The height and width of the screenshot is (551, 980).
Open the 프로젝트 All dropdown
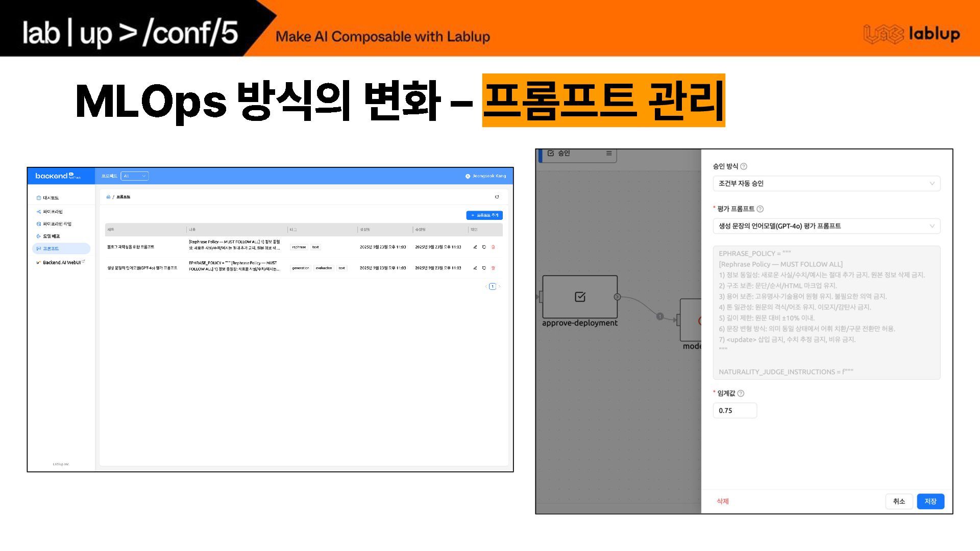(x=135, y=176)
